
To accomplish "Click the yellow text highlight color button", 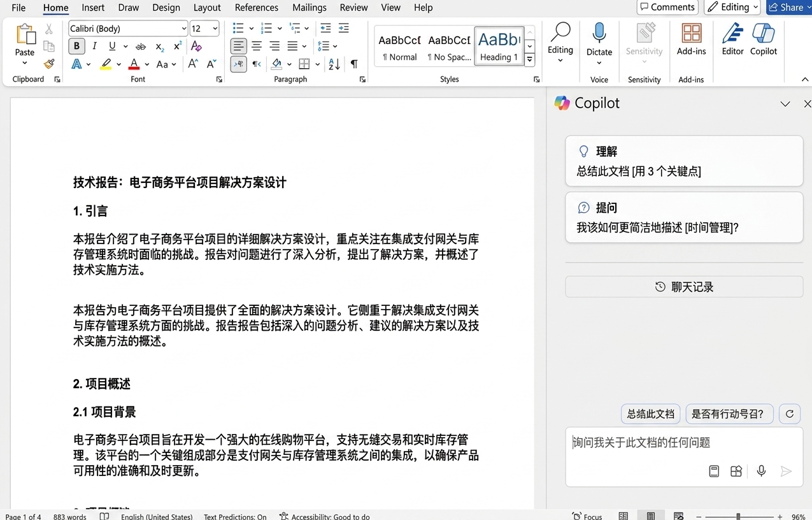I will click(106, 64).
